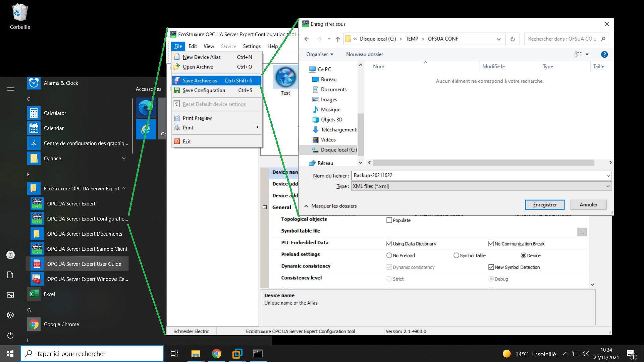Click the Annuler button
The height and width of the screenshot is (362, 644).
pyautogui.click(x=588, y=204)
